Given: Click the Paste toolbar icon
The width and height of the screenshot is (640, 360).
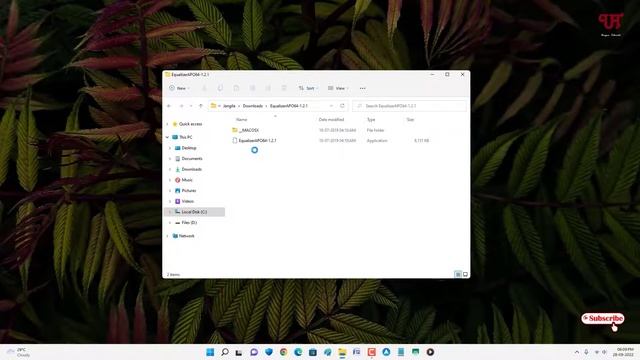Looking at the screenshot, I should tap(236, 88).
